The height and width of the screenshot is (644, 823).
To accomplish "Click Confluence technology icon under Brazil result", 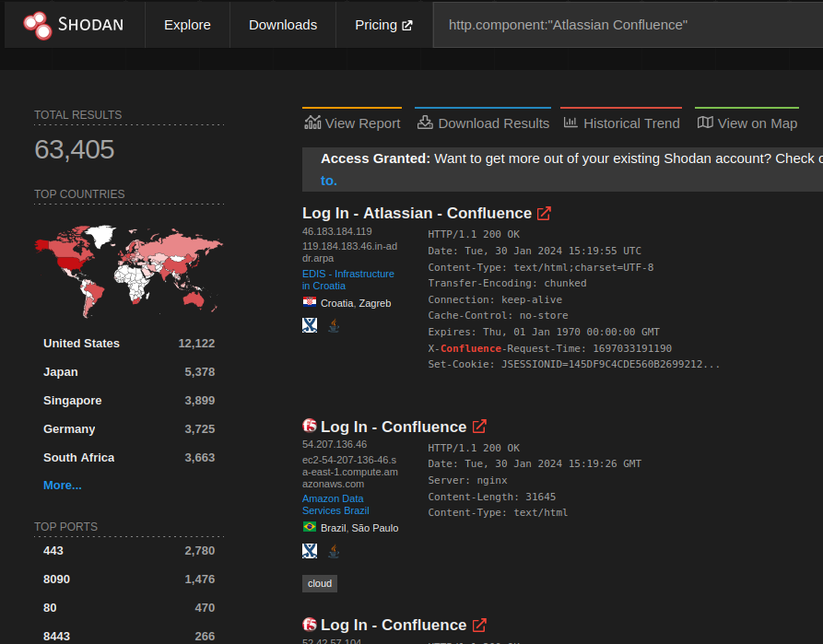I will [x=310, y=551].
